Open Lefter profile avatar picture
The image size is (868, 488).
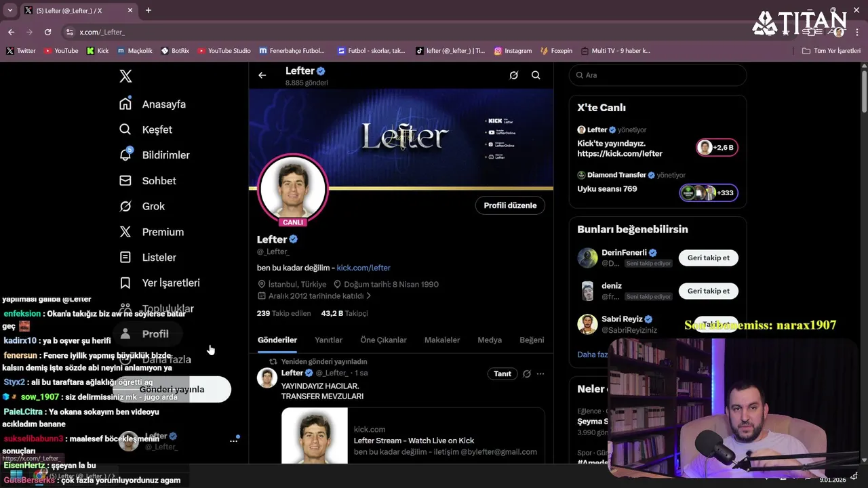(x=293, y=188)
